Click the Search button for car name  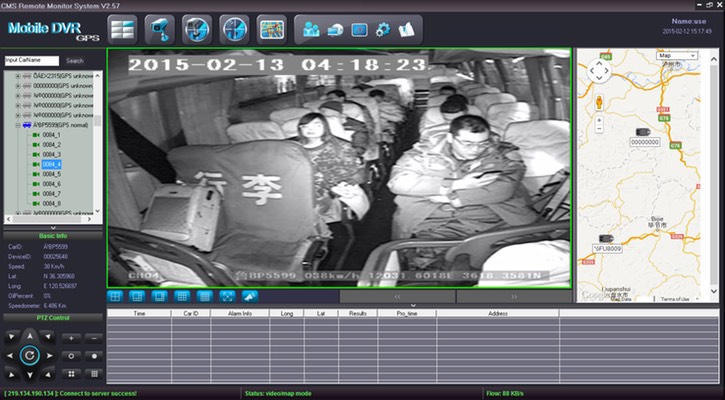[75, 60]
